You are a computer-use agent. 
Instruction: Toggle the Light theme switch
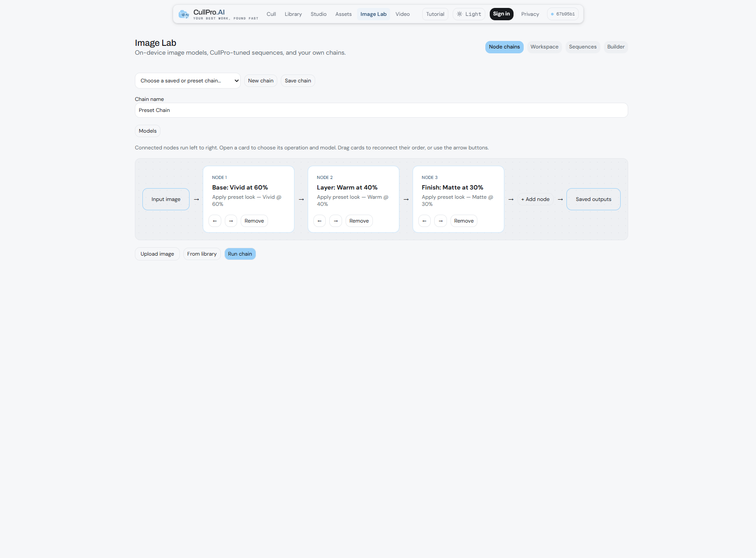pos(469,14)
